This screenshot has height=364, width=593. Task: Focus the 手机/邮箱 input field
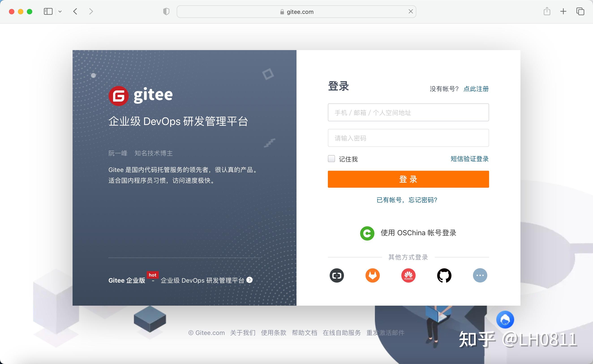408,112
